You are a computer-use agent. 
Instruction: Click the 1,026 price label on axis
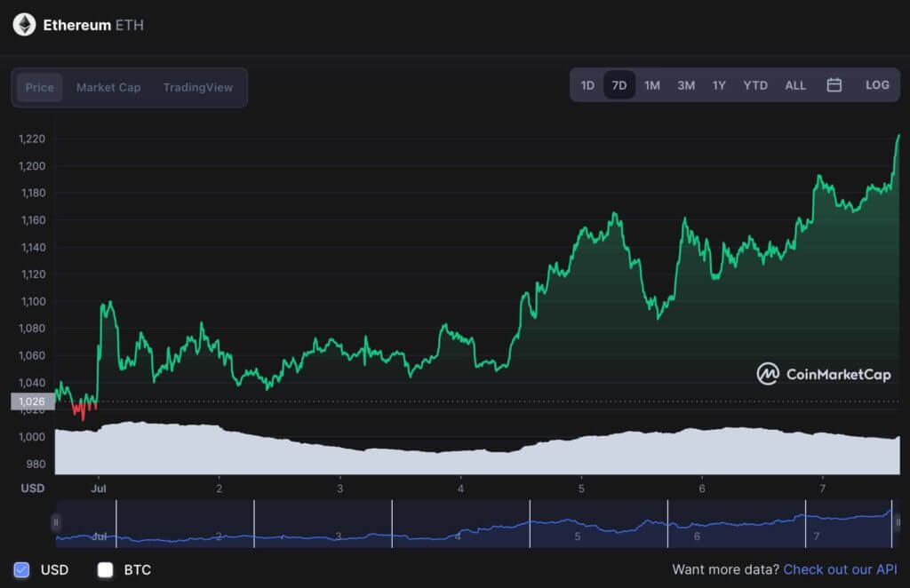[33, 401]
